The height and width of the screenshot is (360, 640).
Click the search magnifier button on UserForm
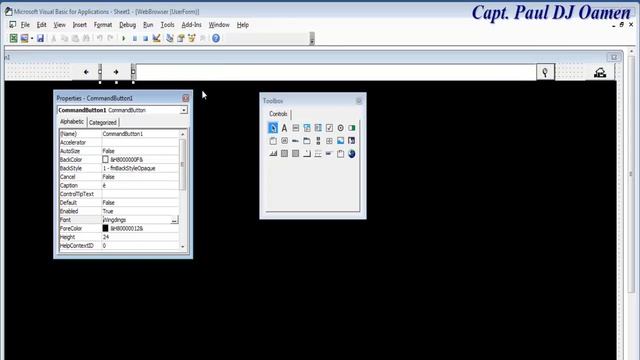(x=545, y=72)
